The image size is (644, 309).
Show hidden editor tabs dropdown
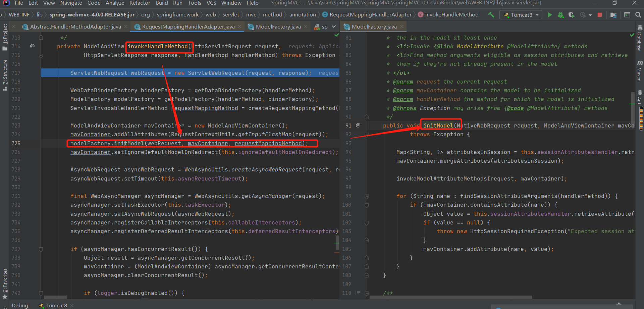tap(334, 27)
